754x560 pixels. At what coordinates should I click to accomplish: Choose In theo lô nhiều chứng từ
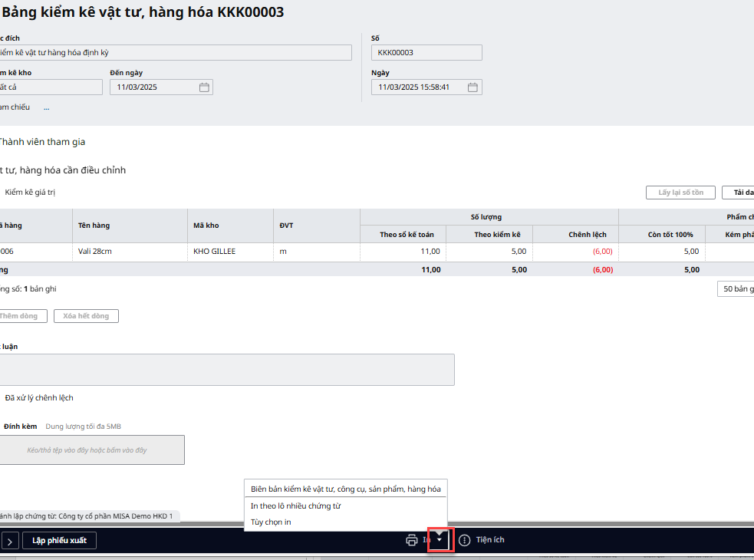tap(295, 506)
